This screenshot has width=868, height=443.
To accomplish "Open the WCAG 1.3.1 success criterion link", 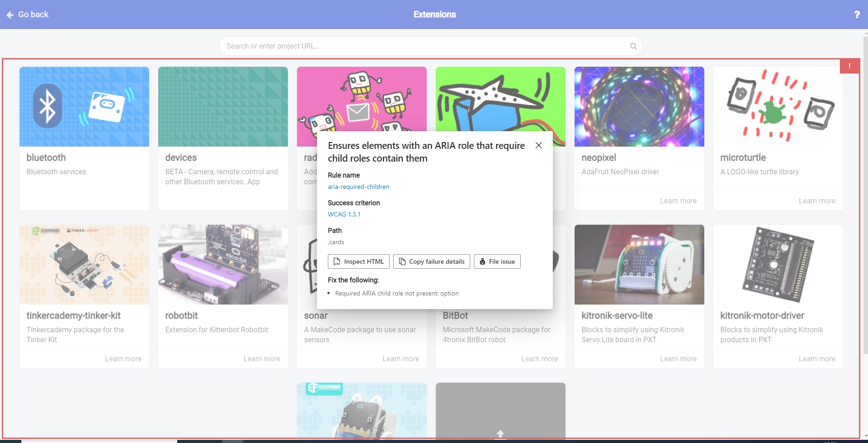I will [344, 214].
